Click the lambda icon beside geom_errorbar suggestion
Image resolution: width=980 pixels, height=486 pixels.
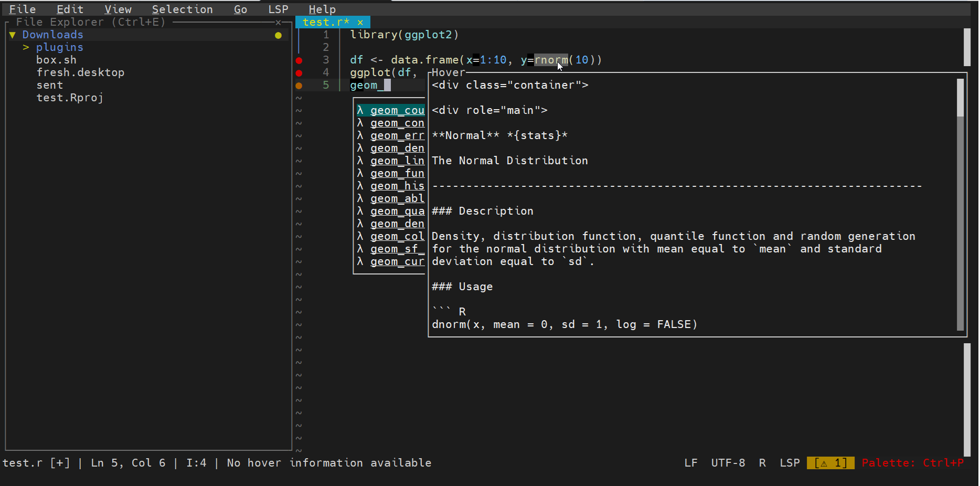pos(360,135)
